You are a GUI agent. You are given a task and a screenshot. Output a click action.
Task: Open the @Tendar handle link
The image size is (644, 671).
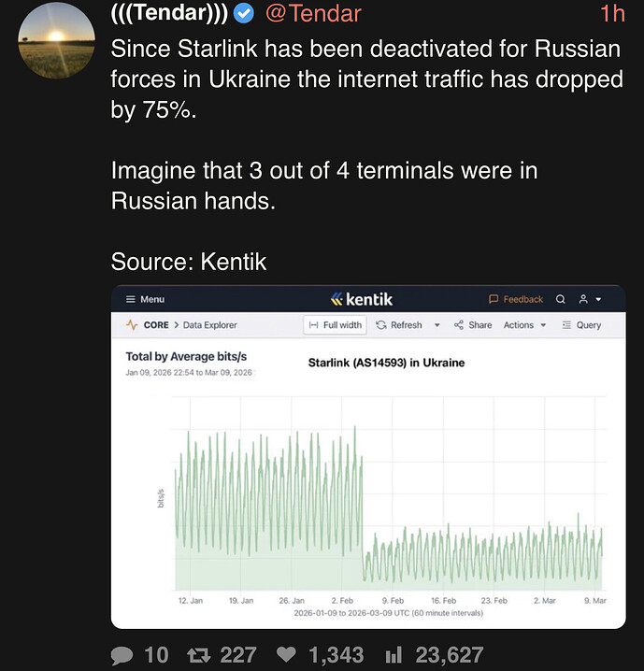[314, 14]
